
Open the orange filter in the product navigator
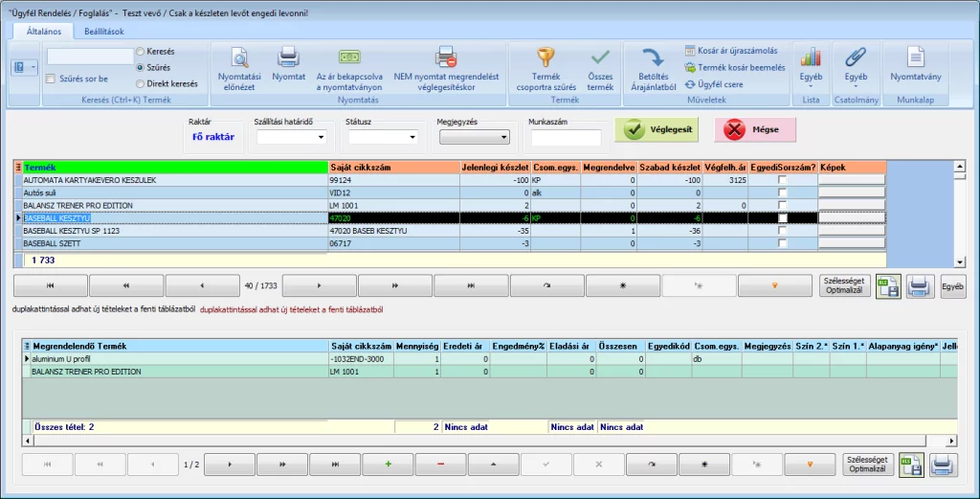[775, 285]
